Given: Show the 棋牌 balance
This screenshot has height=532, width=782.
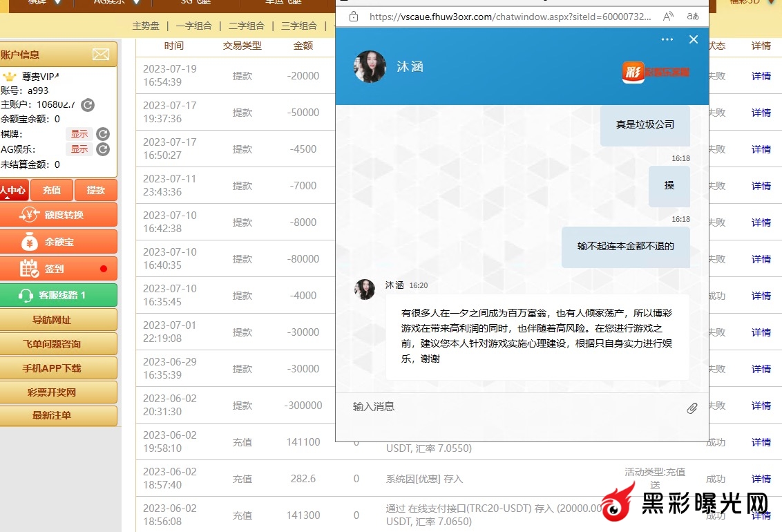Looking at the screenshot, I should pyautogui.click(x=79, y=134).
